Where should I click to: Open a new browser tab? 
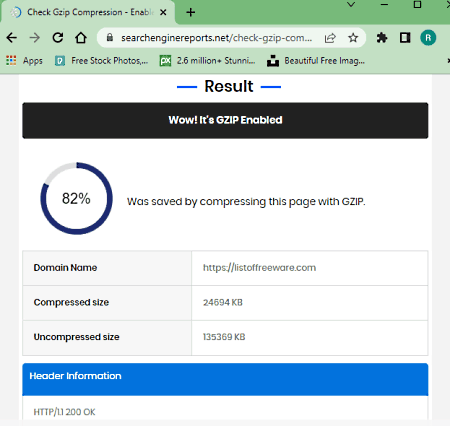tap(191, 12)
